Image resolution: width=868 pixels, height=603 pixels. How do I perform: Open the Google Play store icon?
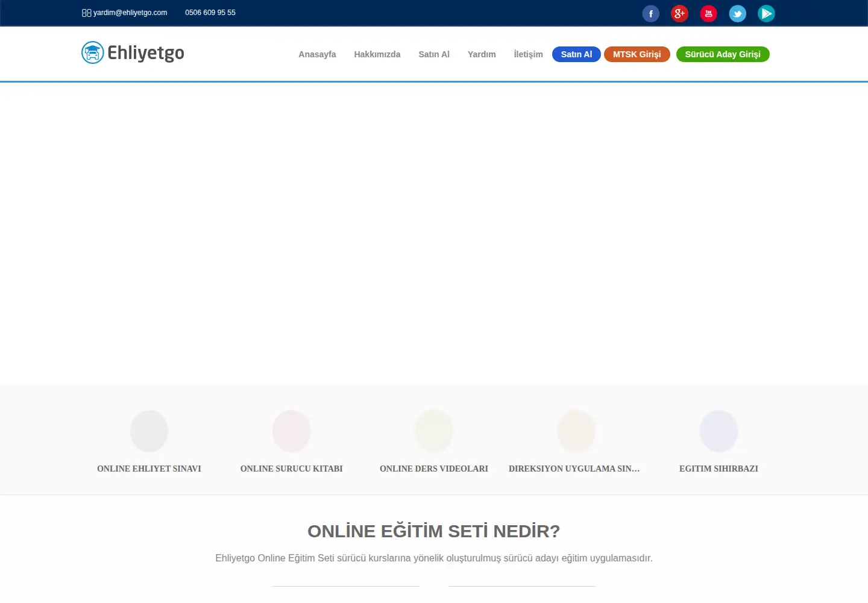[x=766, y=13]
